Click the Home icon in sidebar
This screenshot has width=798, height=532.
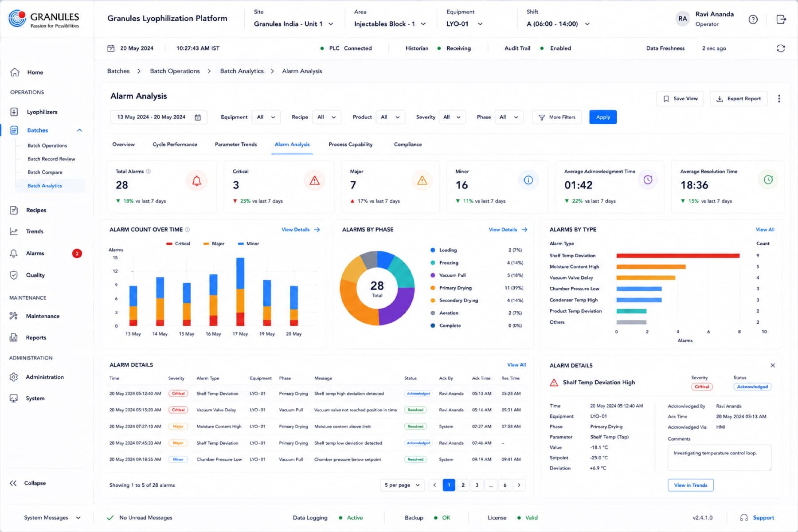pyautogui.click(x=15, y=72)
